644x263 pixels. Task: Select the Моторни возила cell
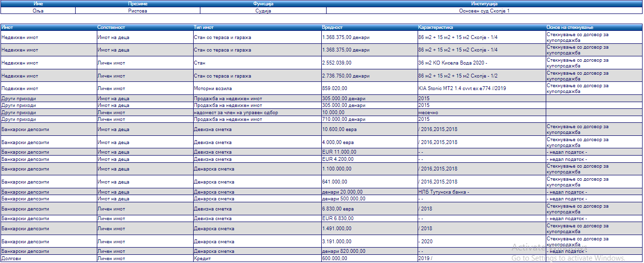[x=213, y=89]
